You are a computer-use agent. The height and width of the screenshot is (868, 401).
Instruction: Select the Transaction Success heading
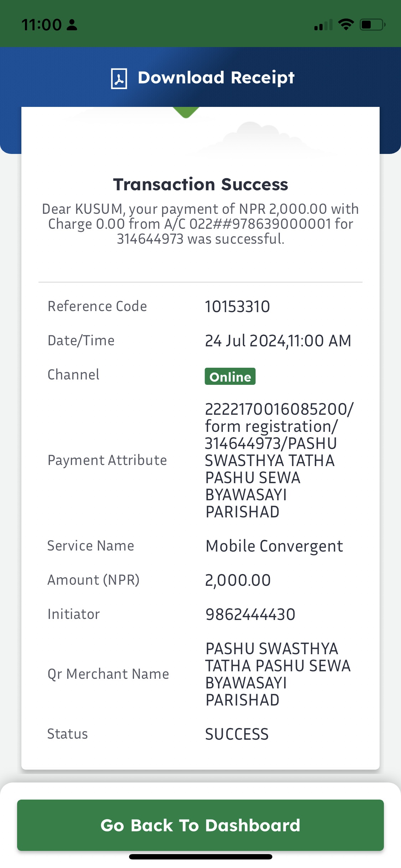pyautogui.click(x=200, y=185)
